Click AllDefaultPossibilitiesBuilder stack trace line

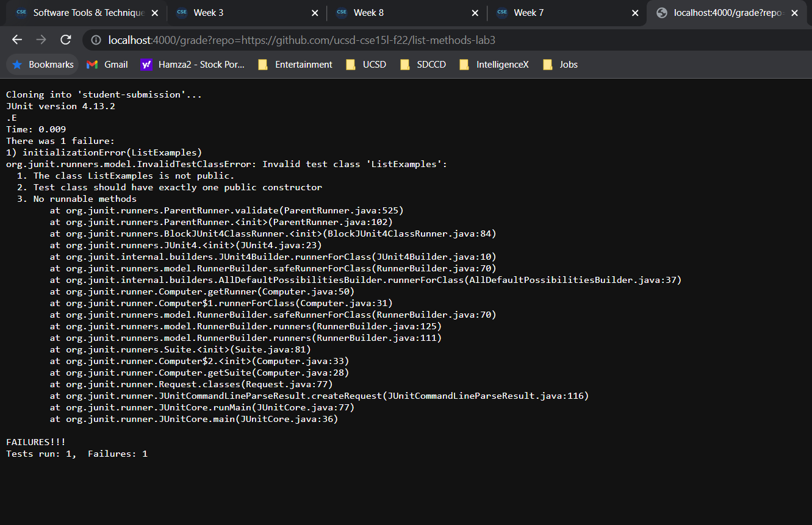pos(365,280)
